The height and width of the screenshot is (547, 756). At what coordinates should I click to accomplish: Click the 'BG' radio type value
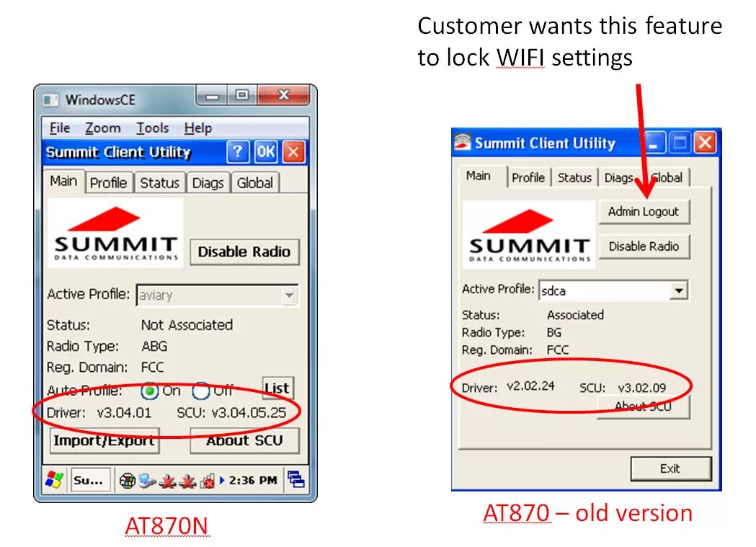(x=554, y=332)
